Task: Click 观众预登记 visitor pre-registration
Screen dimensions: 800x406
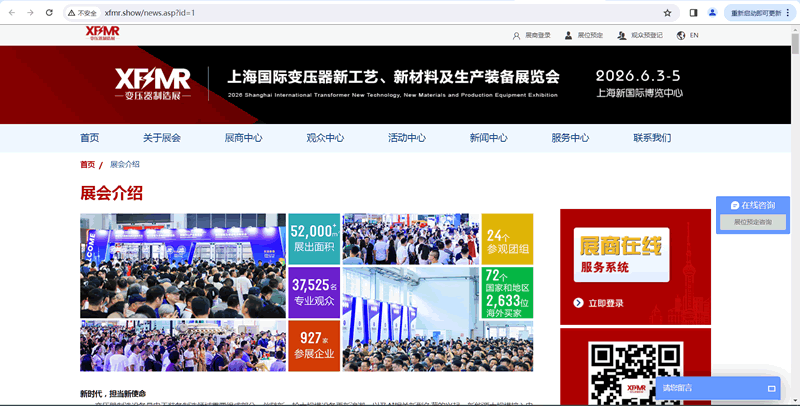Action: (x=640, y=35)
